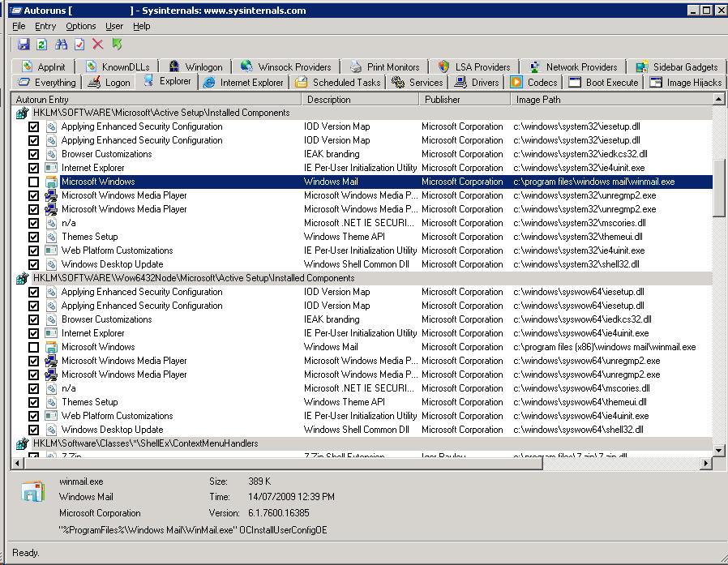
Task: Select HKLM ContextMenuHandlers registry header row
Action: [362, 443]
